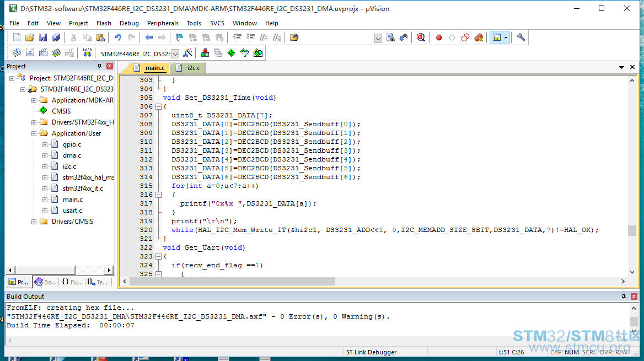Collapse code fold at line 306
This screenshot has width=644, height=361.
159,107
